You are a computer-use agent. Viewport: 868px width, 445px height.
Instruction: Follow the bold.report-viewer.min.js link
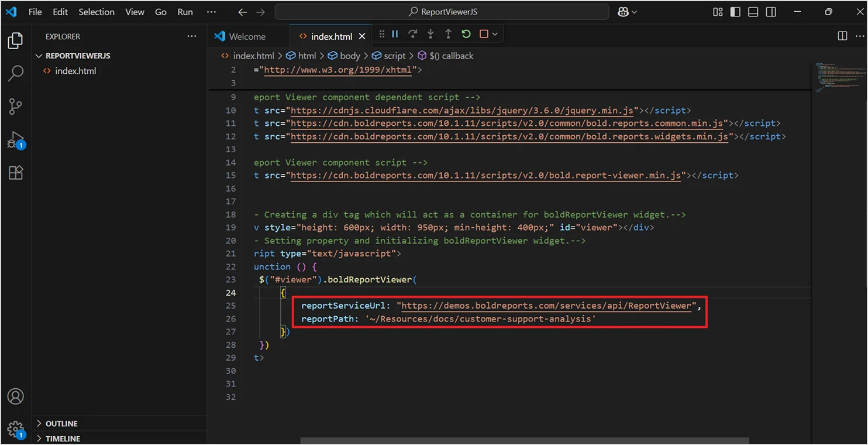coord(485,175)
